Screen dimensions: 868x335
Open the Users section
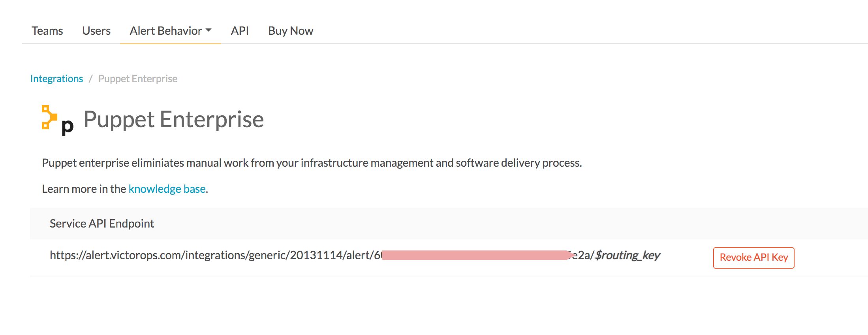(x=96, y=30)
